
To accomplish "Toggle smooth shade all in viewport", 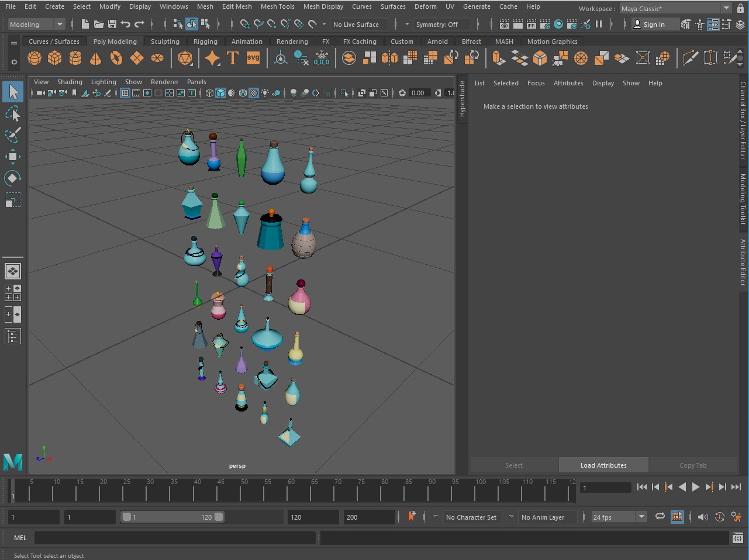I will tap(220, 93).
